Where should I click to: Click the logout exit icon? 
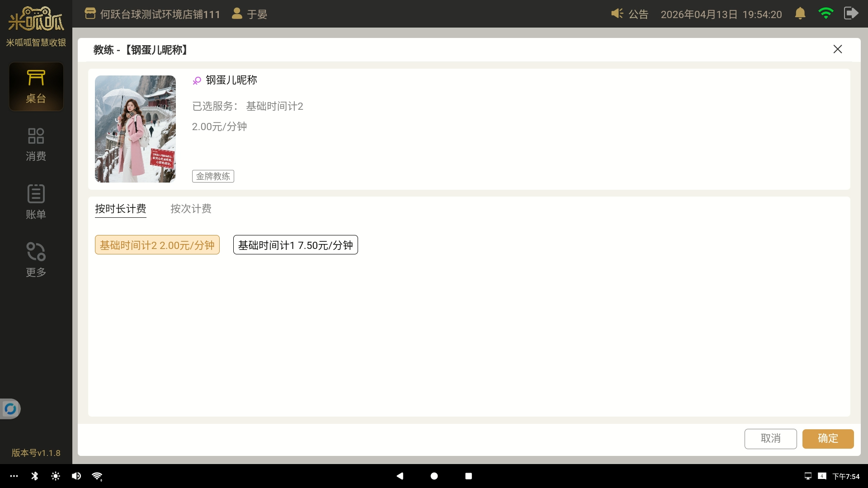pyautogui.click(x=851, y=14)
